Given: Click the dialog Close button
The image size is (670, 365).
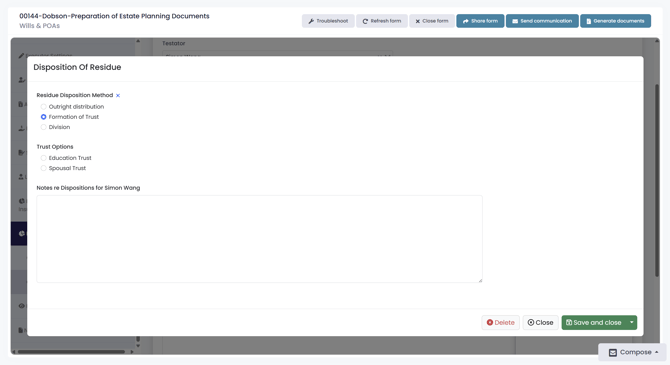Looking at the screenshot, I should coord(540,322).
